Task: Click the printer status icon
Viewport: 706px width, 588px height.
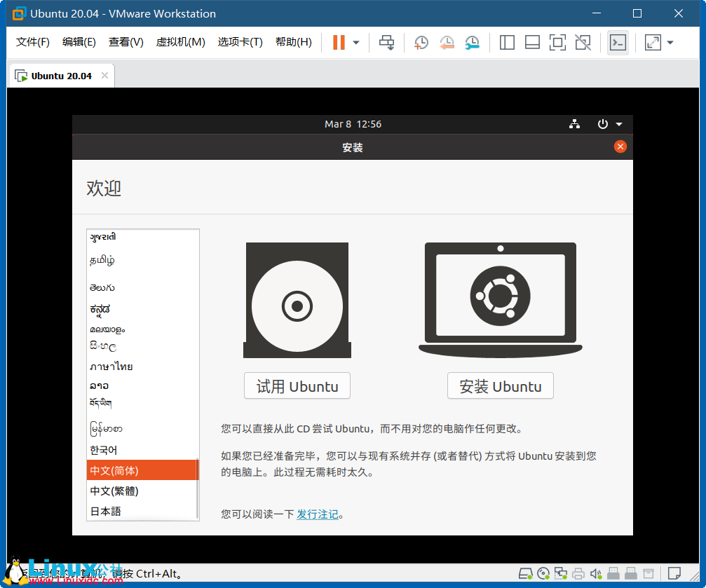Action: click(578, 573)
